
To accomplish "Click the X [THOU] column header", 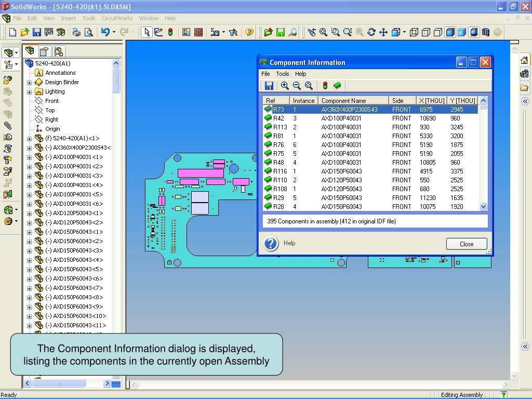I will [431, 101].
